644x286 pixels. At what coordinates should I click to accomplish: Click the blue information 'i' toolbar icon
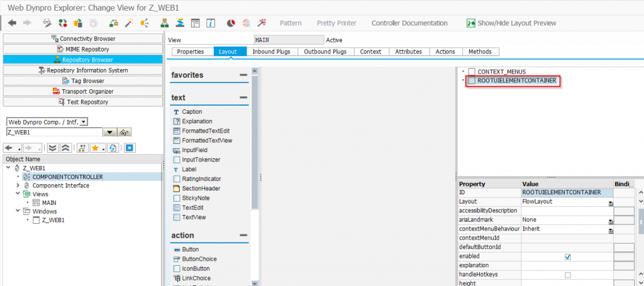(x=211, y=23)
